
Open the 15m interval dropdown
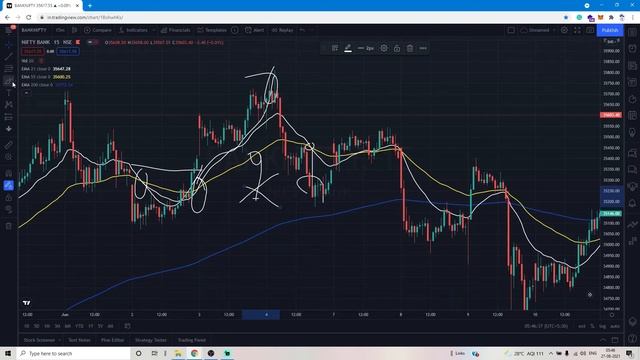pyautogui.click(x=60, y=30)
